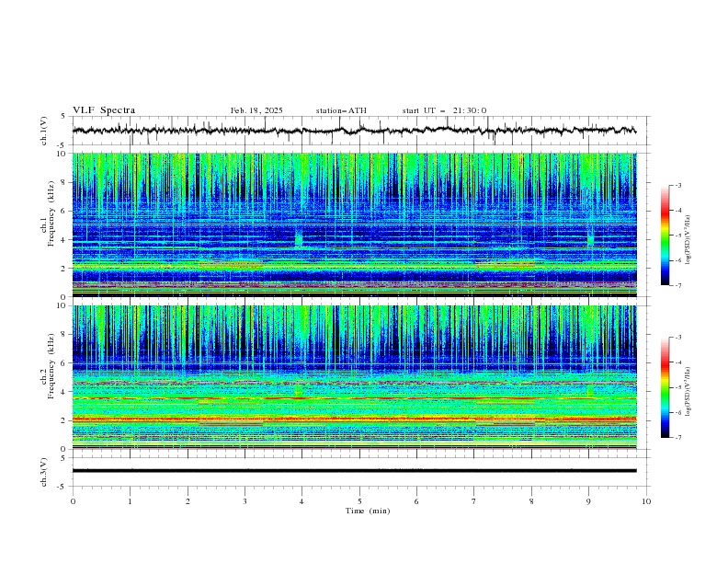
Task: Click the ch.1 spectrogram image
Action: (x=355, y=224)
